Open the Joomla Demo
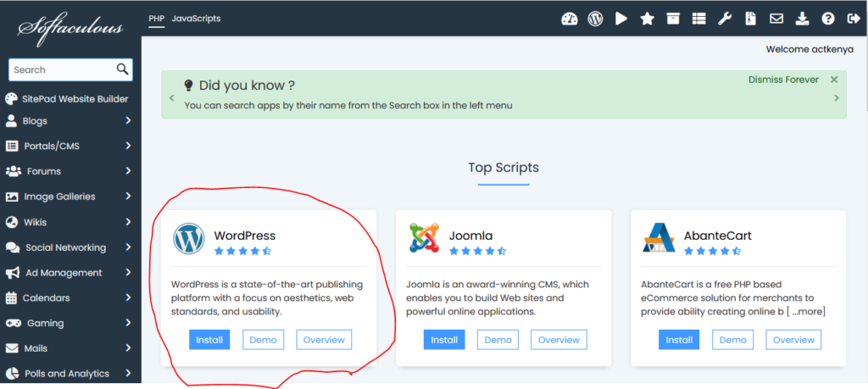The height and width of the screenshot is (389, 868). click(x=498, y=340)
